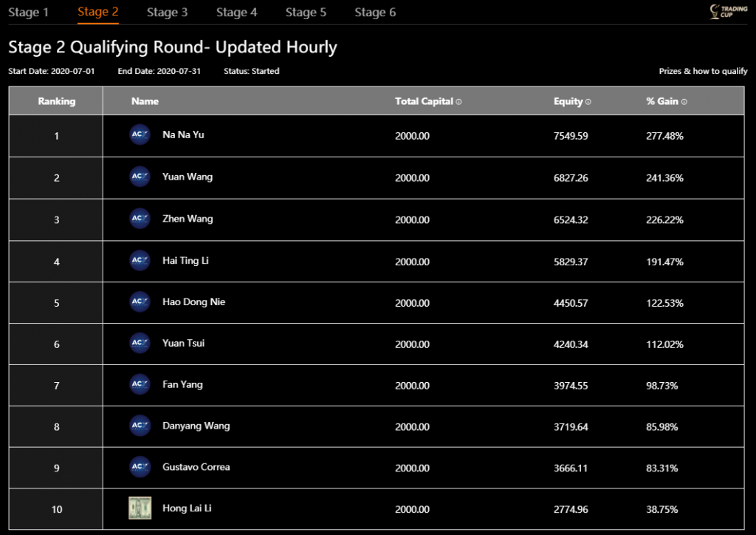Viewport: 756px width, 535px height.
Task: Click the Ranking column header
Action: tap(57, 101)
